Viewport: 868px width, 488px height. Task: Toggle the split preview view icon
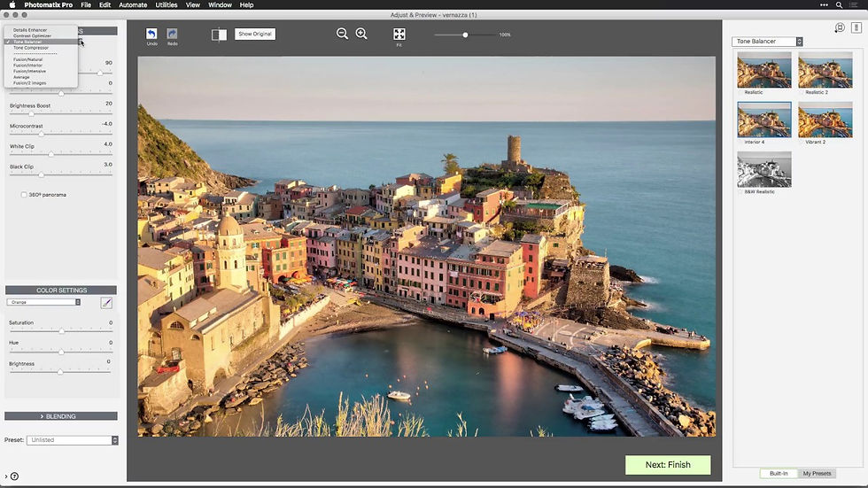click(219, 35)
